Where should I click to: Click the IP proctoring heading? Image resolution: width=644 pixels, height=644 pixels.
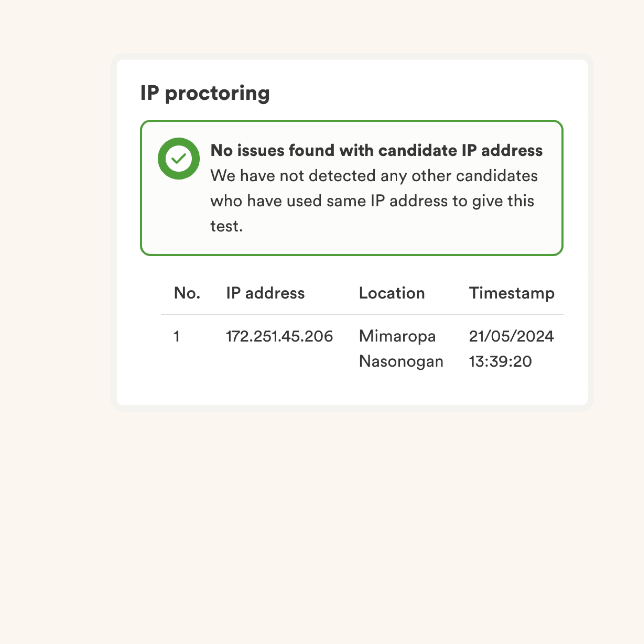click(x=205, y=93)
